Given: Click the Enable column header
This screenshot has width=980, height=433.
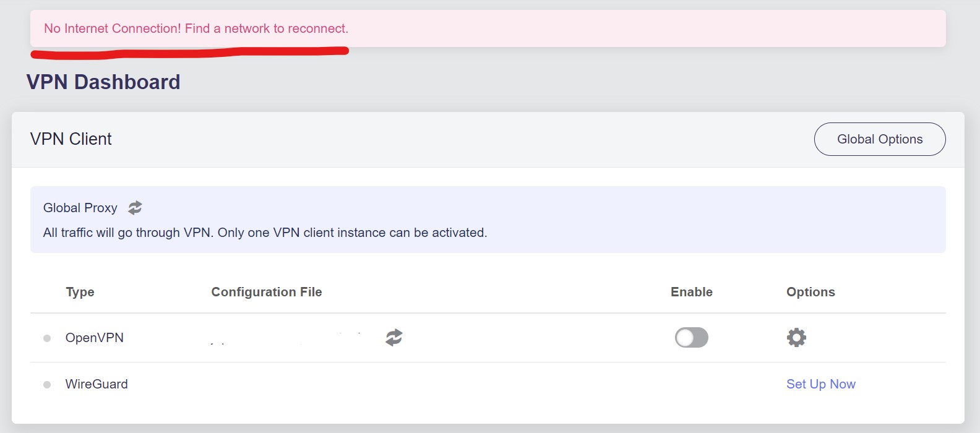Looking at the screenshot, I should [691, 292].
